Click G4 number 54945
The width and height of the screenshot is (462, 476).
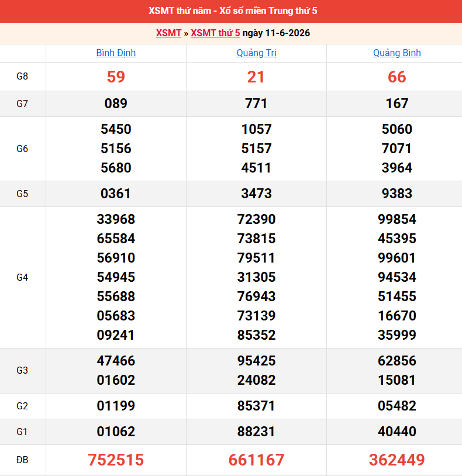pyautogui.click(x=116, y=277)
